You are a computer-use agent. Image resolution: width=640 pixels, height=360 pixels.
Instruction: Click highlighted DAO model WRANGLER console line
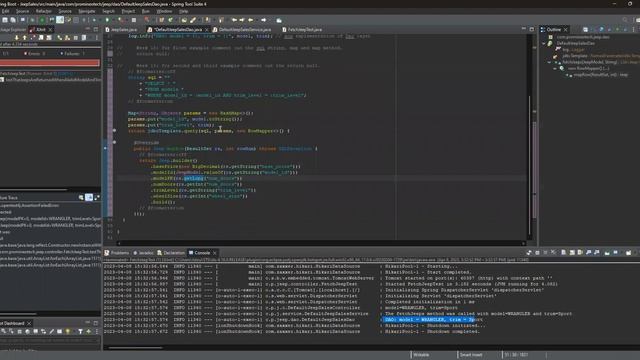[x=433, y=320]
